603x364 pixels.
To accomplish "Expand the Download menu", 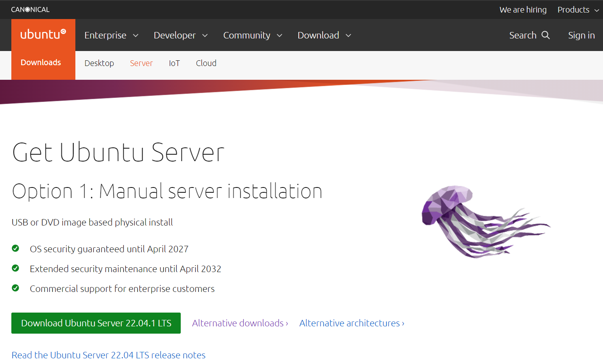I will click(x=324, y=35).
